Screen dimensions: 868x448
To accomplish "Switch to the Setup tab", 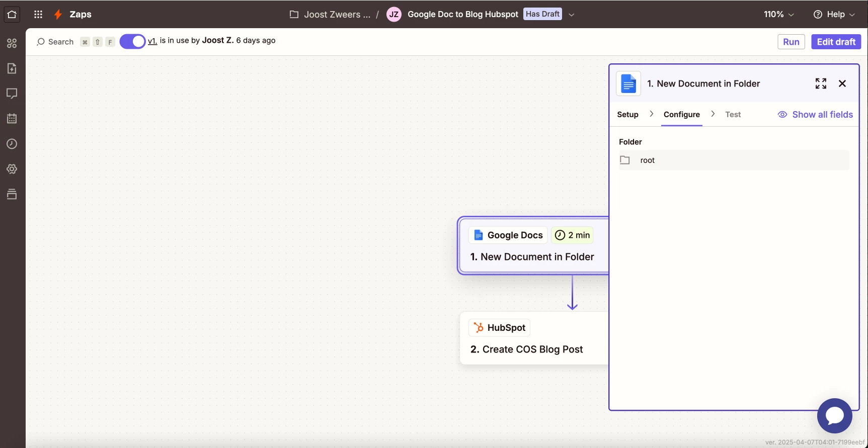I will tap(627, 115).
